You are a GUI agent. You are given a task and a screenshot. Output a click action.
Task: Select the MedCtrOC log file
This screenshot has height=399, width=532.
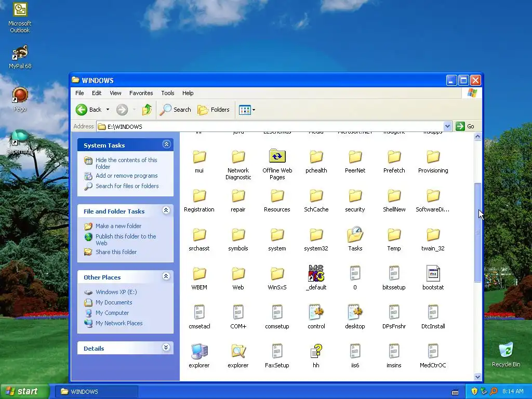coord(433,352)
